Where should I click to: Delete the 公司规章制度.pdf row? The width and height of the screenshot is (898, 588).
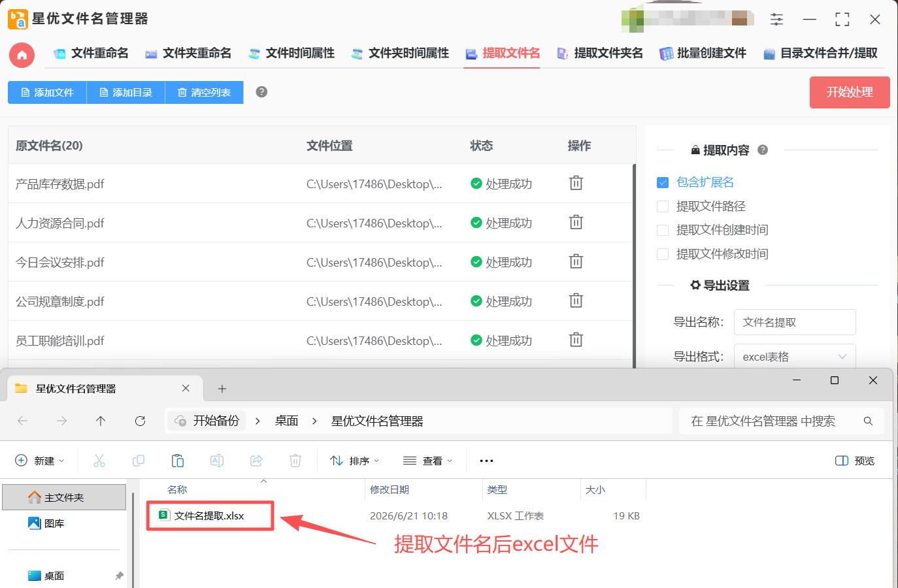point(576,301)
